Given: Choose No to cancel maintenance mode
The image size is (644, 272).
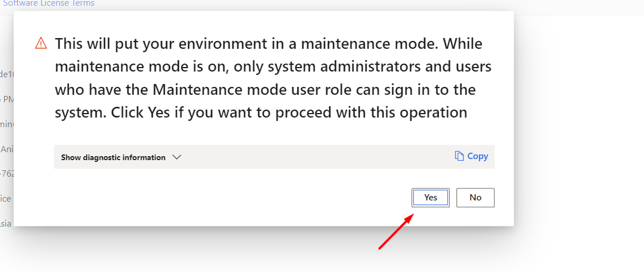Looking at the screenshot, I should tap(475, 198).
